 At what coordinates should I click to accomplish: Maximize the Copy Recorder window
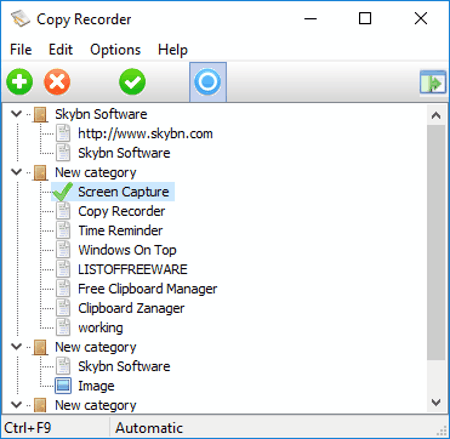(x=365, y=19)
